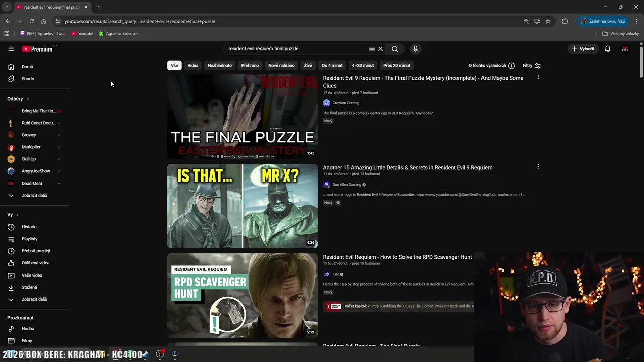Open the Agraelus Stream bookmark
This screenshot has height=362, width=644.
point(120,34)
